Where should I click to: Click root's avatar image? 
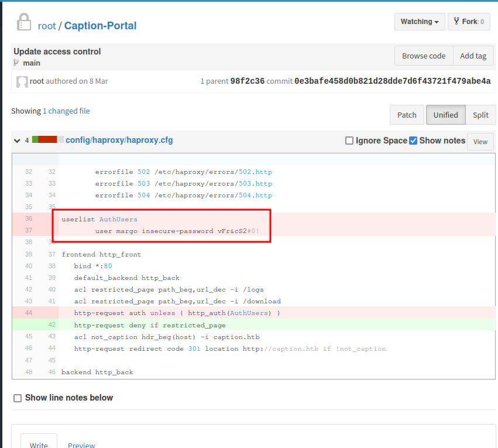[x=22, y=81]
